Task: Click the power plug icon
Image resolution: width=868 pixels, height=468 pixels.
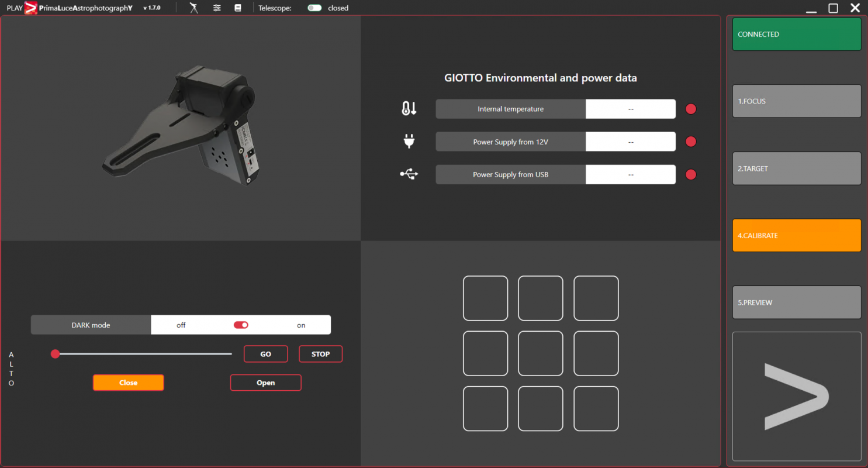Action: [x=409, y=141]
